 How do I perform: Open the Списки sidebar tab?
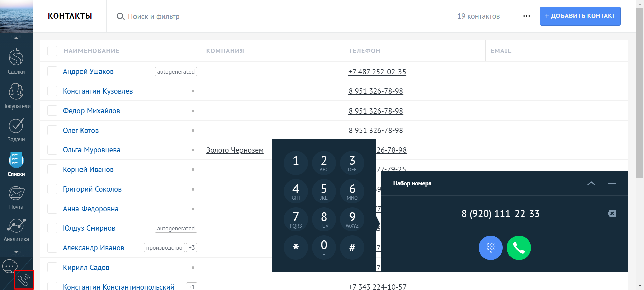[x=16, y=164]
